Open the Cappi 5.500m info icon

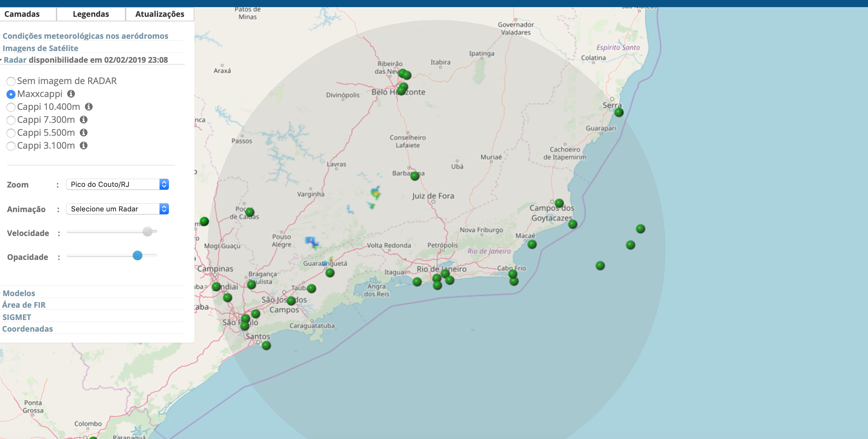click(84, 132)
